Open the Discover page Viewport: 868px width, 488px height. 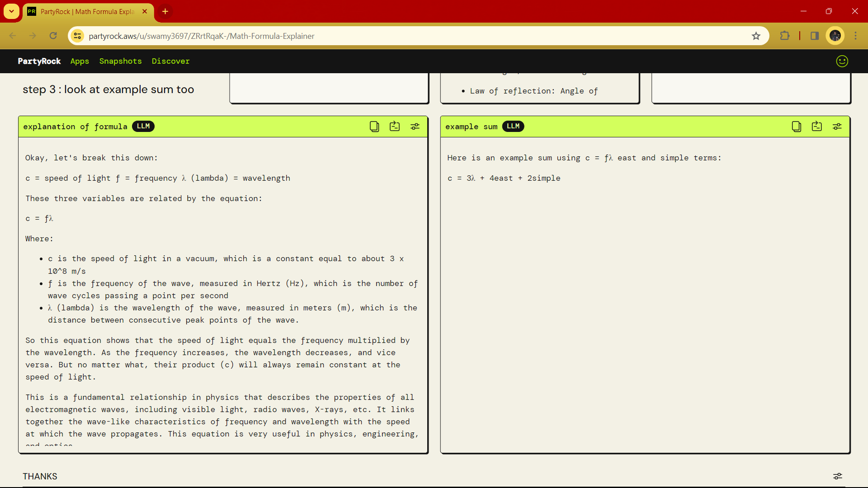tap(170, 61)
